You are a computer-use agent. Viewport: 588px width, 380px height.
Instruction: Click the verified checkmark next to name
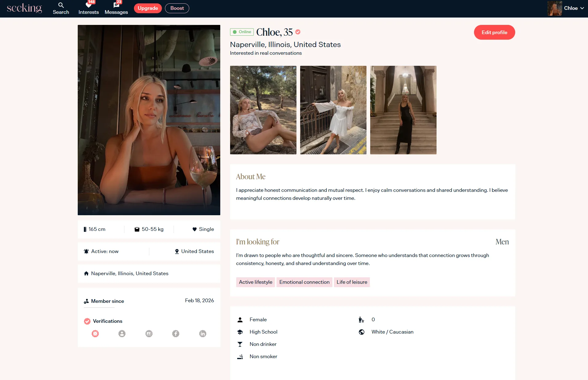(298, 32)
